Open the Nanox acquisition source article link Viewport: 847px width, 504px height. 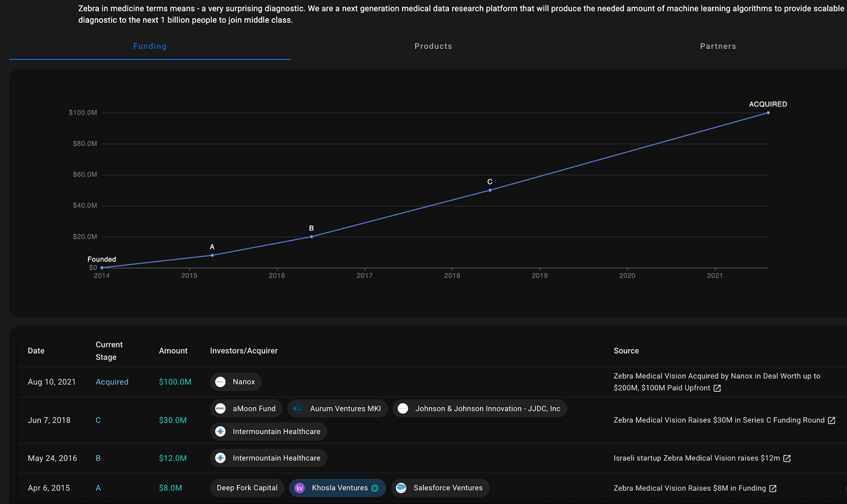717,382
